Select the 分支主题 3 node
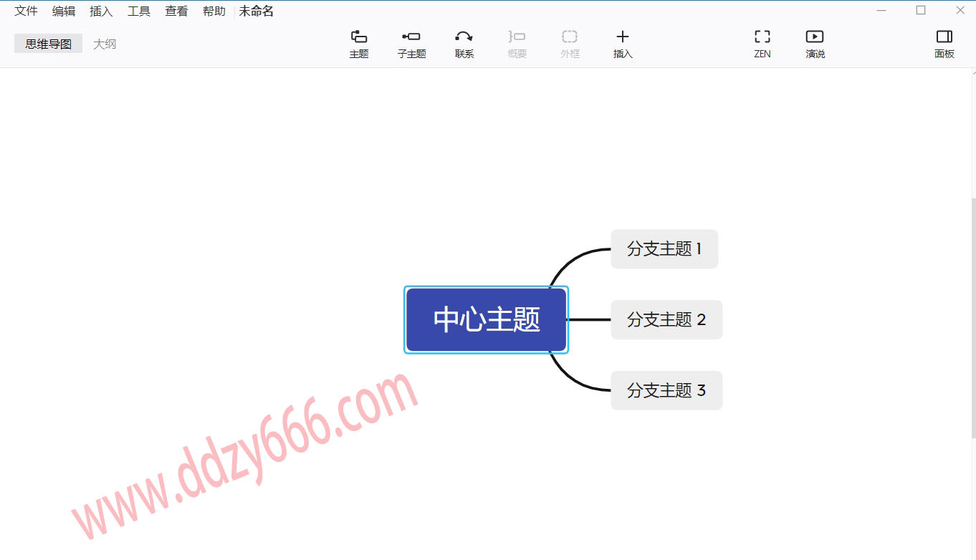Screen dimensions: 976x560 pyautogui.click(x=666, y=390)
